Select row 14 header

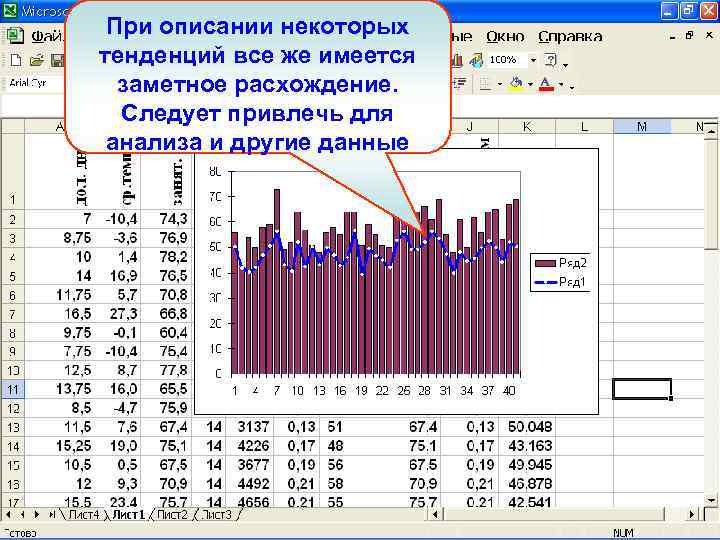[x=12, y=446]
